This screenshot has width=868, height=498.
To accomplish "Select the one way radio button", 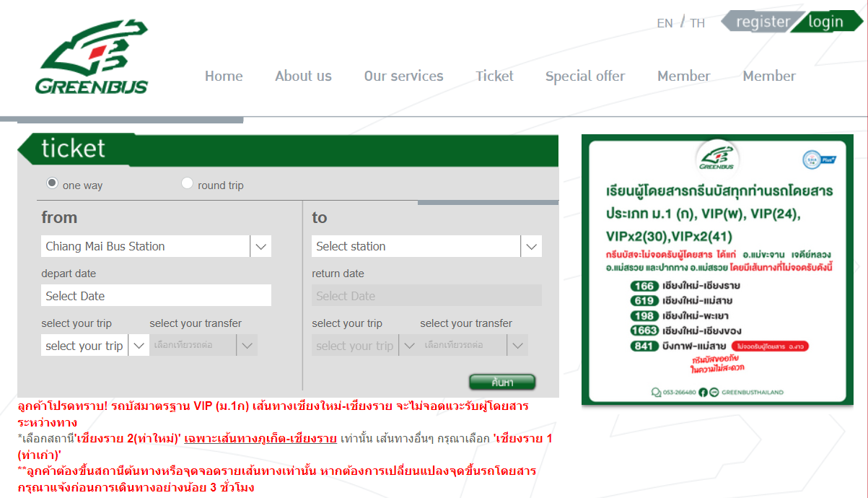I will tap(52, 183).
